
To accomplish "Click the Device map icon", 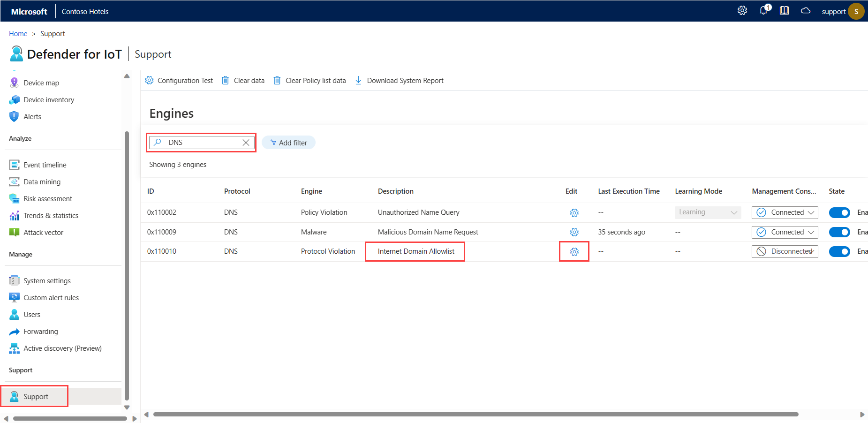I will click(x=14, y=83).
